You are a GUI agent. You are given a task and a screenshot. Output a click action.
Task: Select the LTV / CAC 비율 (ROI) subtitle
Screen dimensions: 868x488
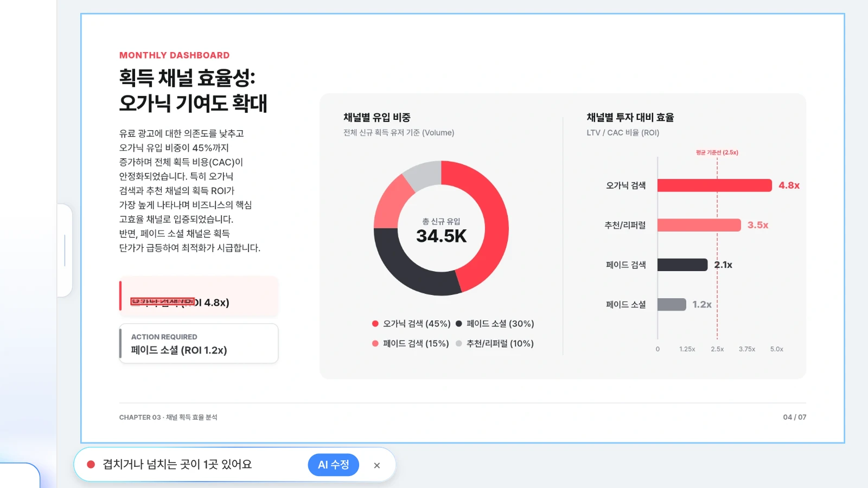(x=623, y=133)
